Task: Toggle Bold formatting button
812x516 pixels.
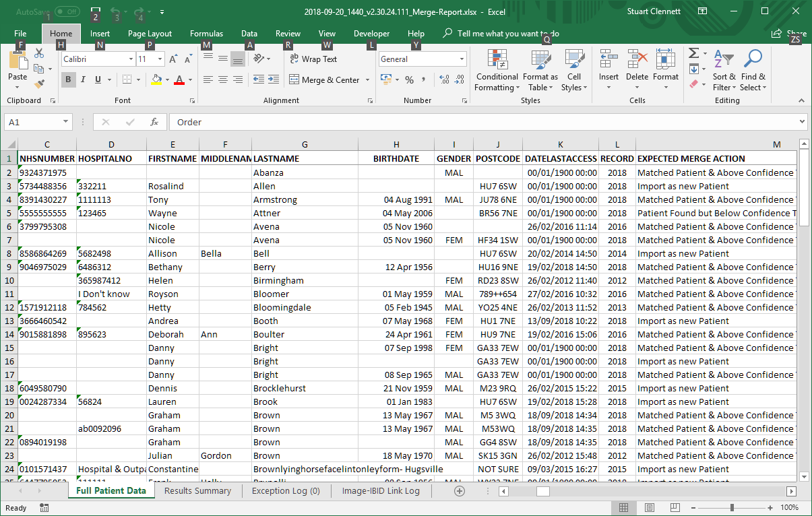Action: click(x=68, y=80)
